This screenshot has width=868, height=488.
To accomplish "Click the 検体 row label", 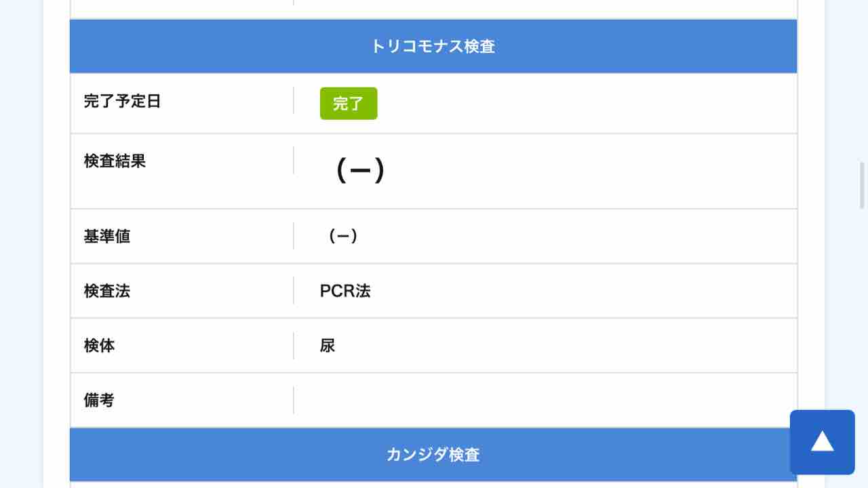I will tap(99, 346).
